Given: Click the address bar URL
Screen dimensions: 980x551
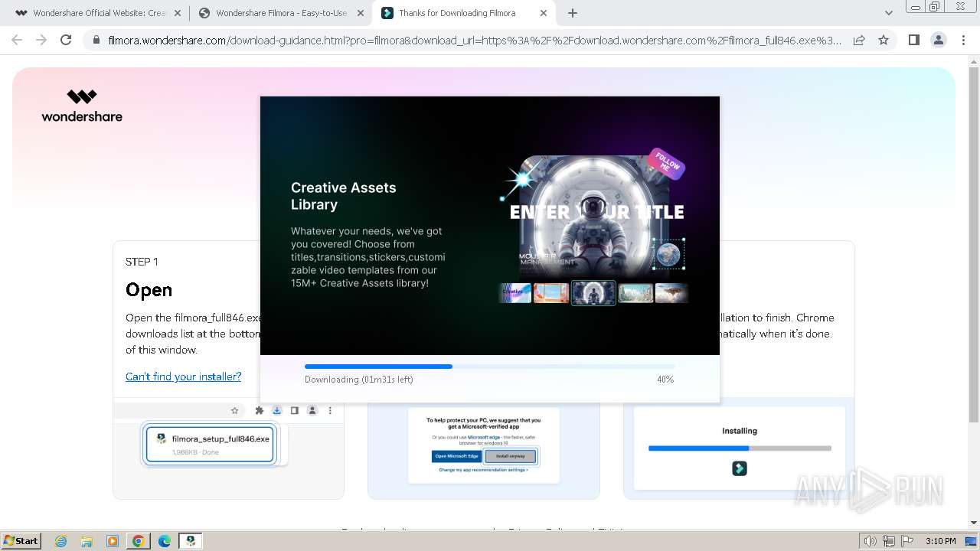Looking at the screenshot, I should 474,40.
